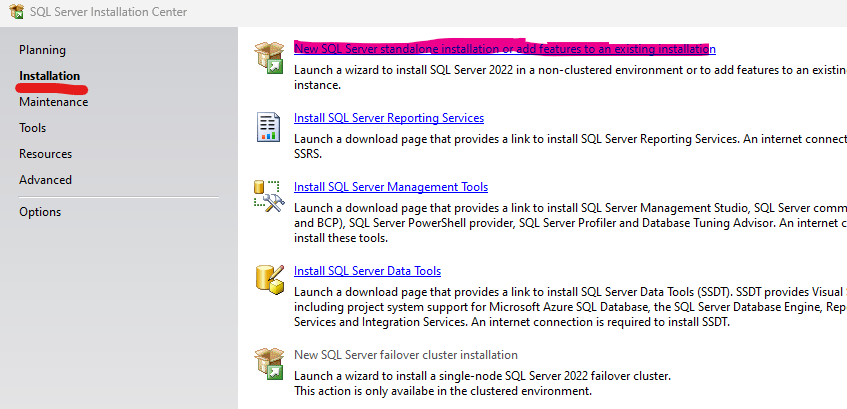This screenshot has width=847, height=409.
Task: Go to the Maintenance section
Action: point(53,102)
